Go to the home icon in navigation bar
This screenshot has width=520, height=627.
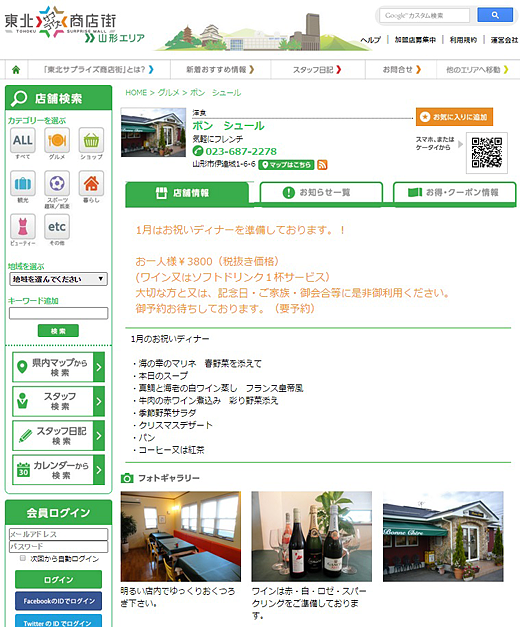tap(16, 70)
